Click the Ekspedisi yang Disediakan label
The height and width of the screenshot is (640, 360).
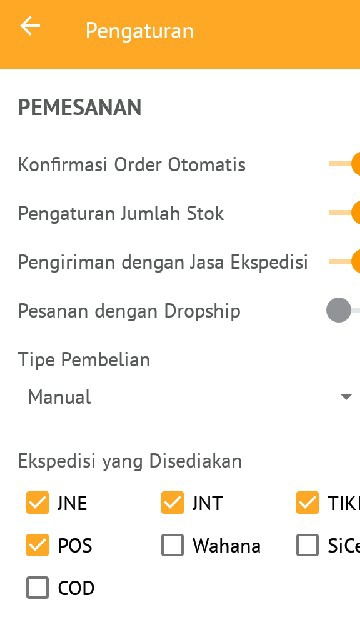coord(130,462)
